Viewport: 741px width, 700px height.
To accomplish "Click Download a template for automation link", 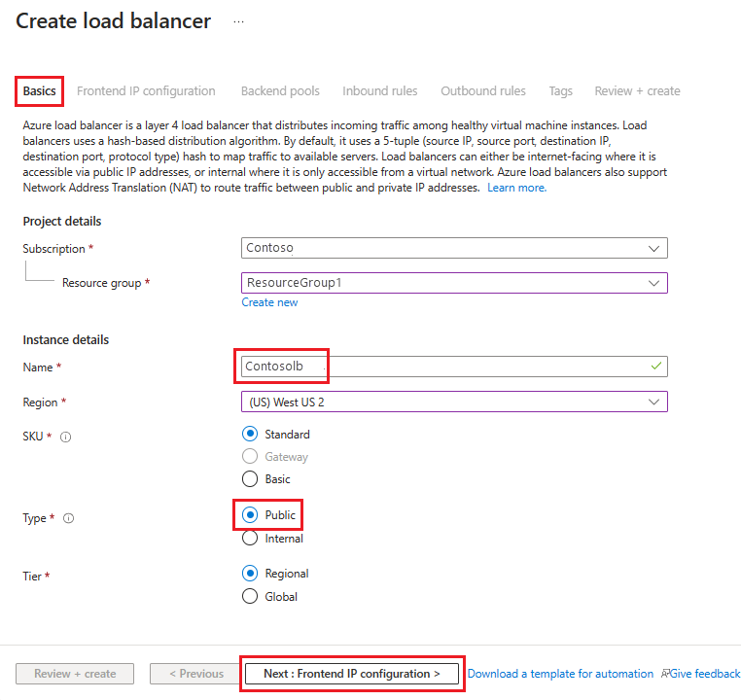I will [560, 674].
